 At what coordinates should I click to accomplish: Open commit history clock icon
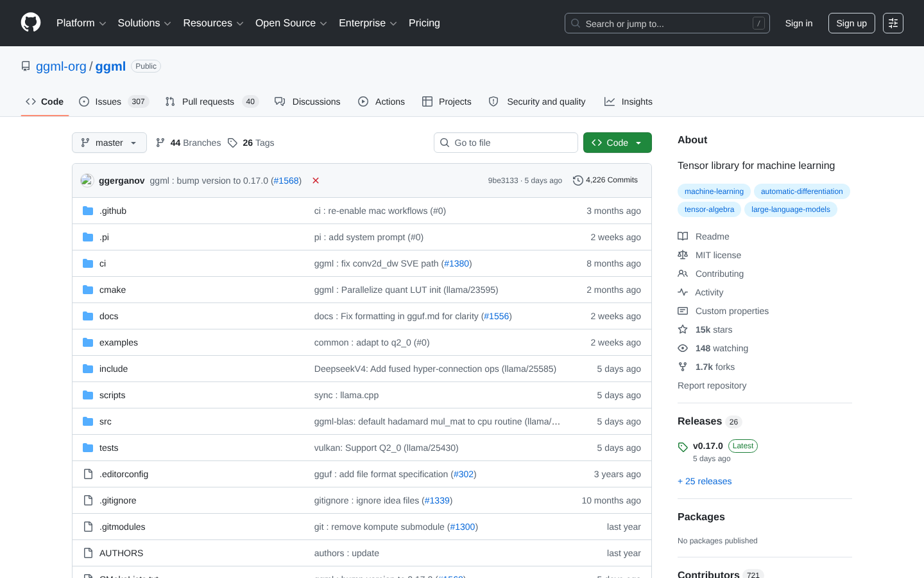(577, 180)
